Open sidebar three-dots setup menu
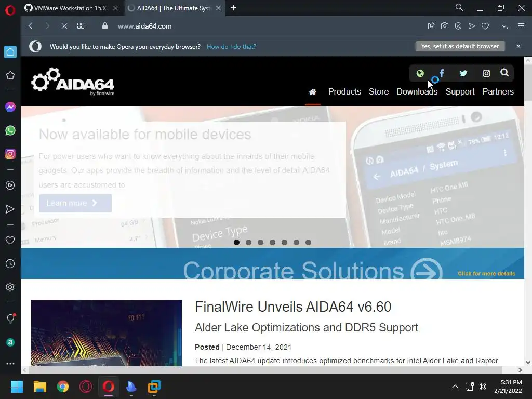This screenshot has height=399, width=532. pyautogui.click(x=10, y=363)
